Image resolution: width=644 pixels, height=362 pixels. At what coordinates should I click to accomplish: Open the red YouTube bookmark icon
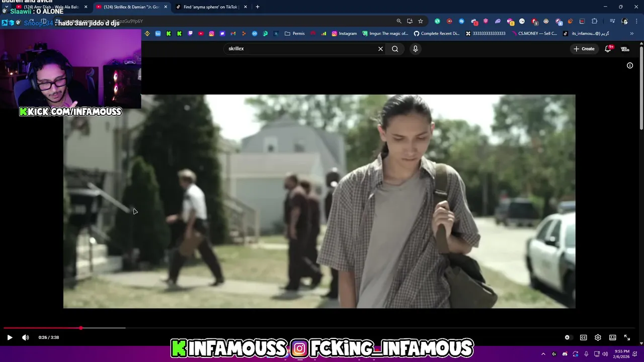point(201,34)
